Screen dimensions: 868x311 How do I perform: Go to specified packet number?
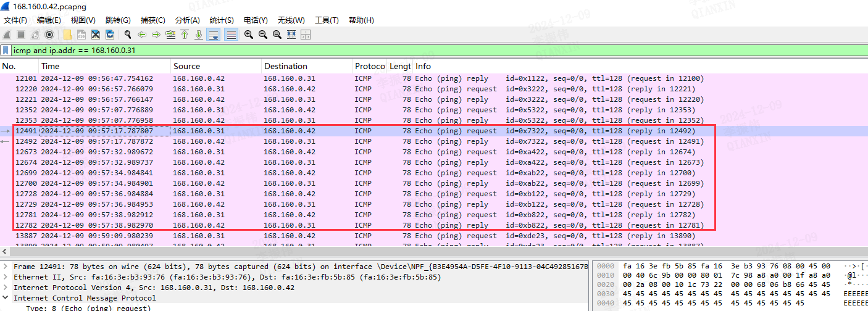[170, 35]
